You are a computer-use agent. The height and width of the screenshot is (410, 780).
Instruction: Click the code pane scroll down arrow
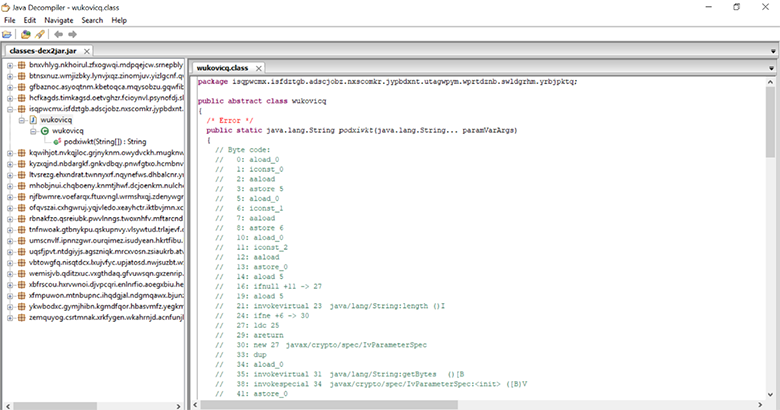[x=770, y=395]
